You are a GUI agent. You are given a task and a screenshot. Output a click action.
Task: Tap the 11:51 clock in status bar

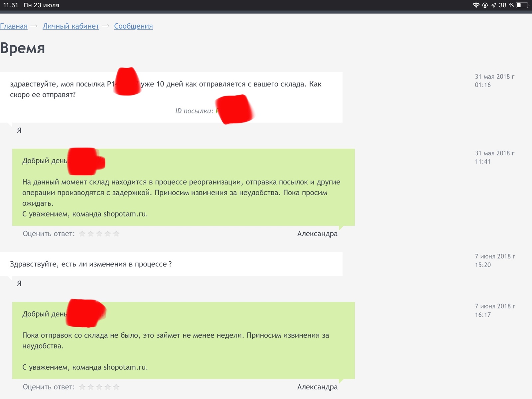pos(11,5)
